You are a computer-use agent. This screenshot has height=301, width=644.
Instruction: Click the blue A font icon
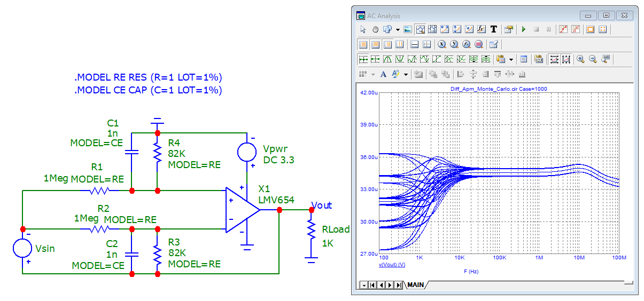pyautogui.click(x=383, y=74)
